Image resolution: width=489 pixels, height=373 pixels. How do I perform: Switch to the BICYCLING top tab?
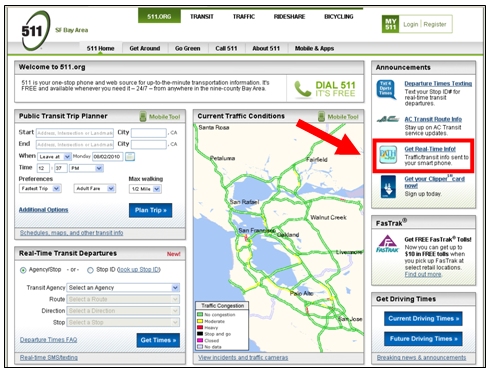click(339, 16)
